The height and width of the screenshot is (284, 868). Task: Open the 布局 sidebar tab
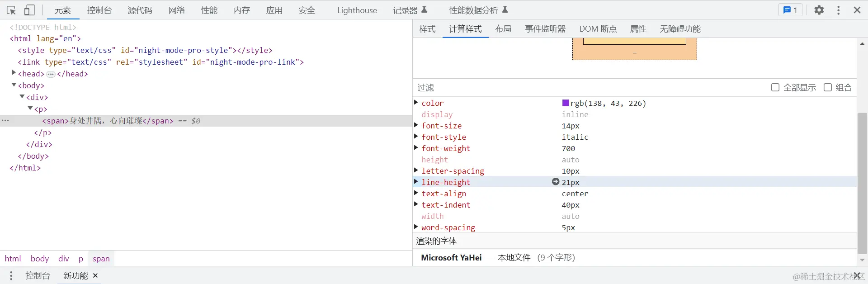coord(503,29)
